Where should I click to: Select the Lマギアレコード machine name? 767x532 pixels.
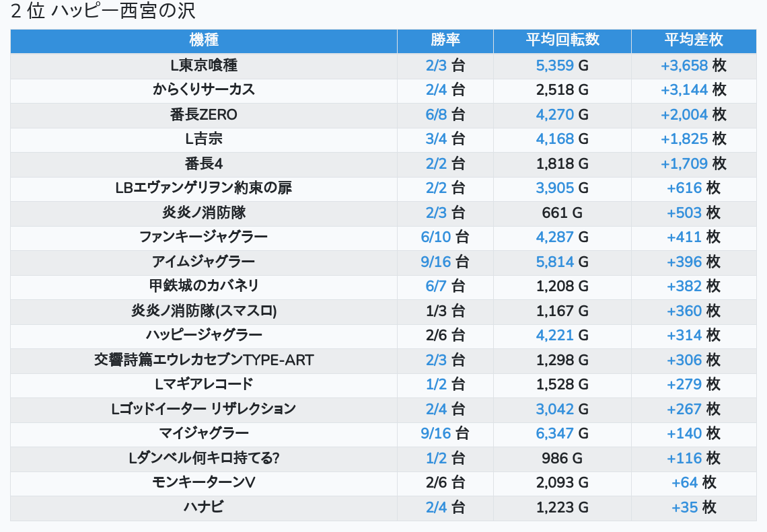coord(203,385)
